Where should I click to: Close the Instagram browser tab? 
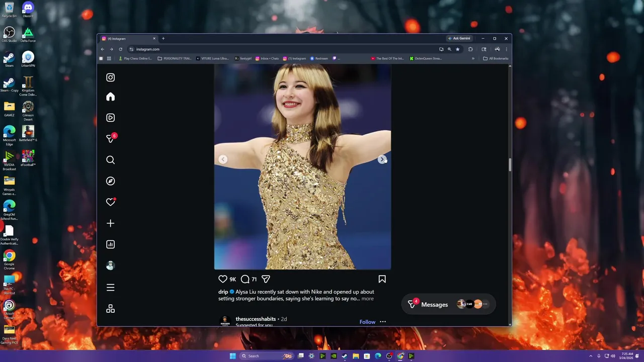pos(154,38)
